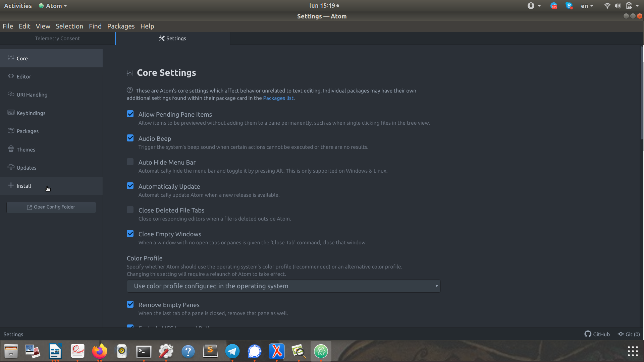Enable Auto Hide Menu Bar
Image resolution: width=644 pixels, height=362 pixels.
click(x=130, y=162)
